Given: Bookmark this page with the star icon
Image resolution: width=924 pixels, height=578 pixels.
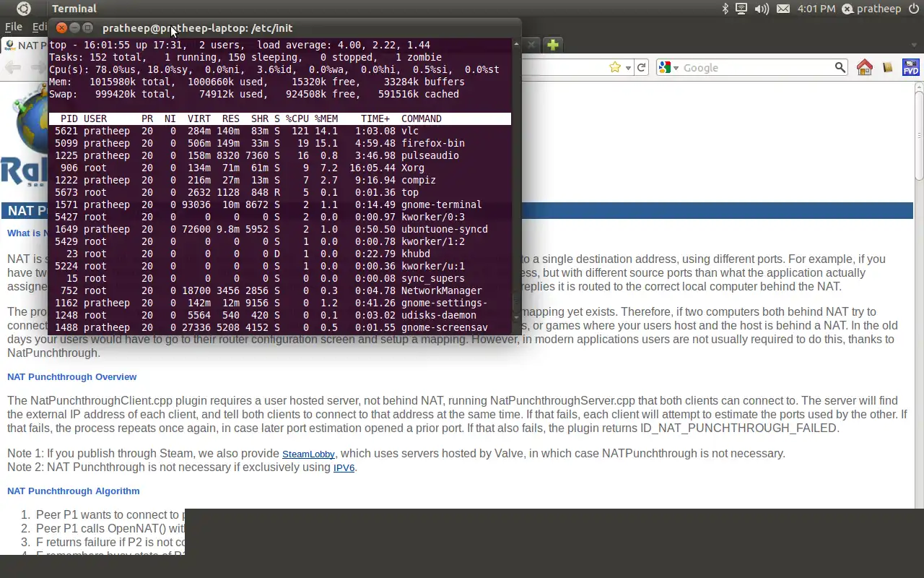Looking at the screenshot, I should (615, 67).
